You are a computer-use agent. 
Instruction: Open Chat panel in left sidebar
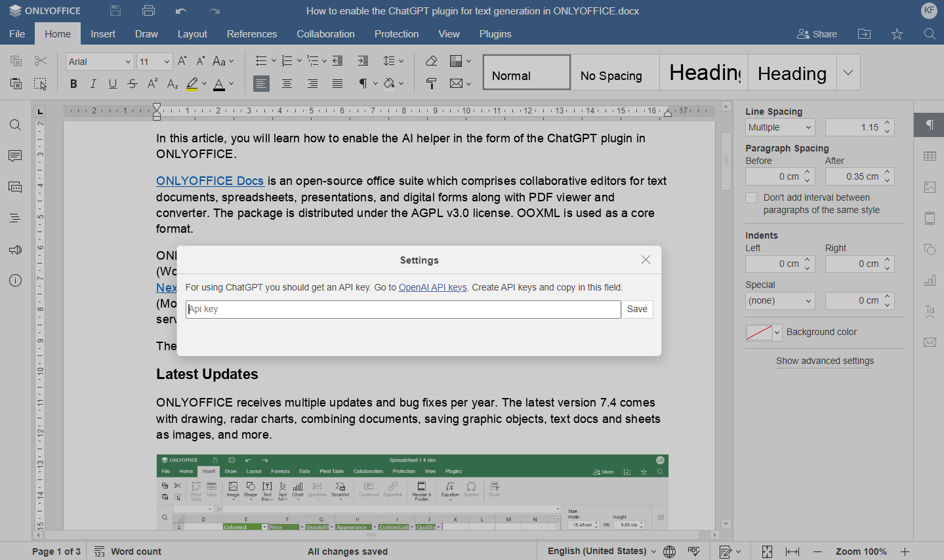pyautogui.click(x=16, y=188)
